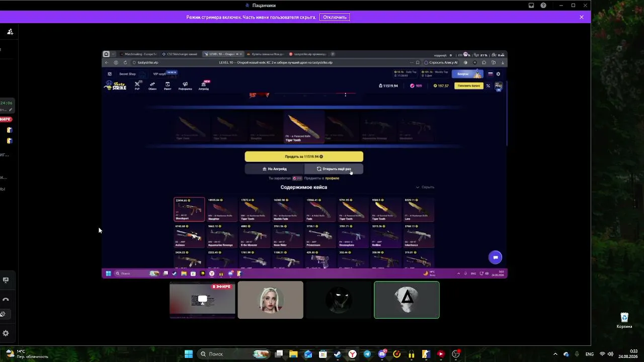Open Yandex Browser from the taskbar
The height and width of the screenshot is (362, 644).
353,354
